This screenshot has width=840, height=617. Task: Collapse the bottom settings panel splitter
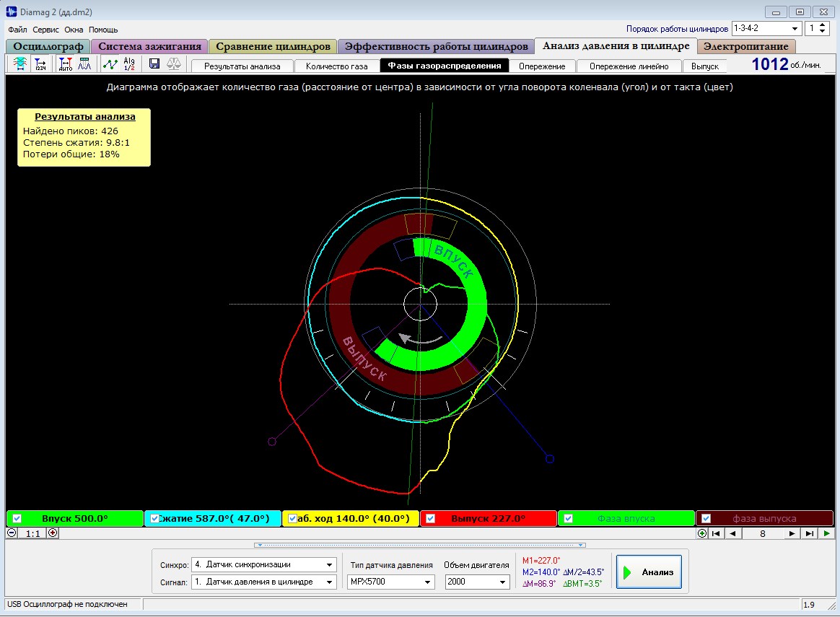click(420, 546)
